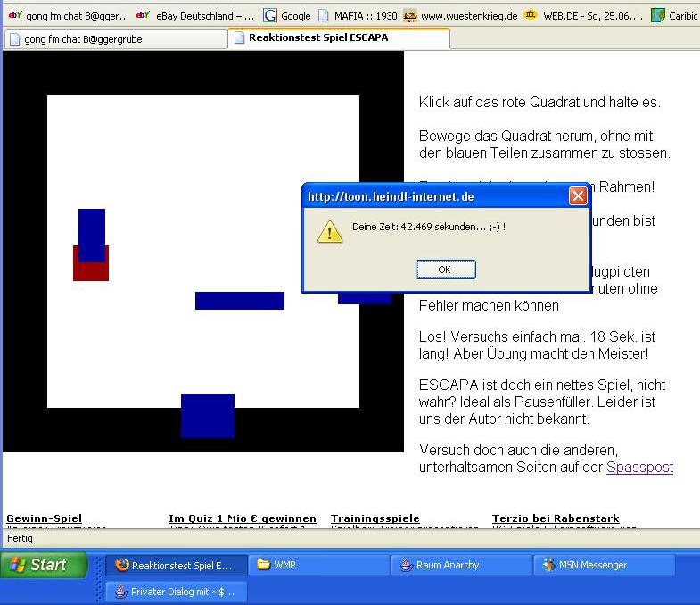Follow the Spasspost link

639,468
